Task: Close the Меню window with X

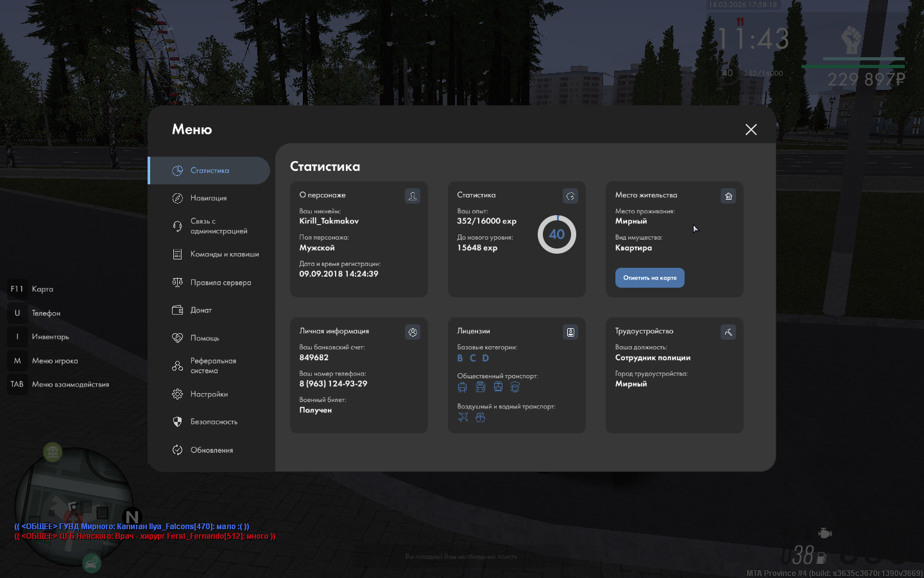Action: tap(751, 130)
